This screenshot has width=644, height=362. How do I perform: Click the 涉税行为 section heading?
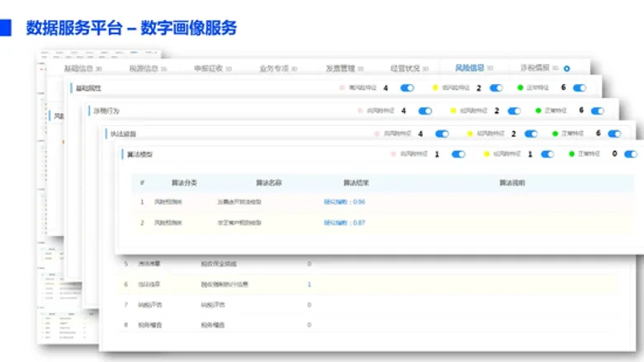(107, 111)
